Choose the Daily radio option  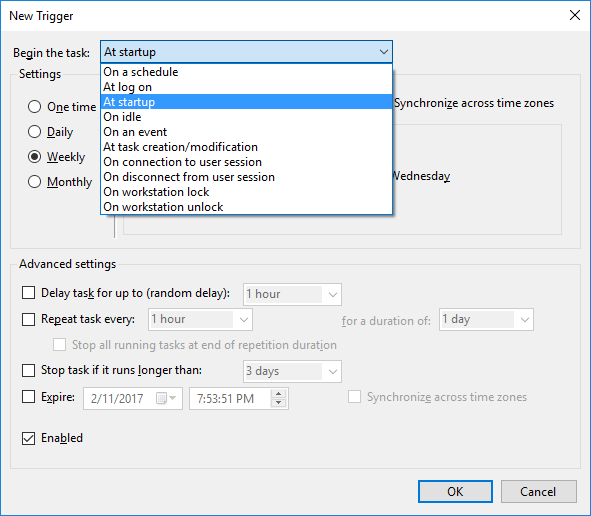[34, 132]
